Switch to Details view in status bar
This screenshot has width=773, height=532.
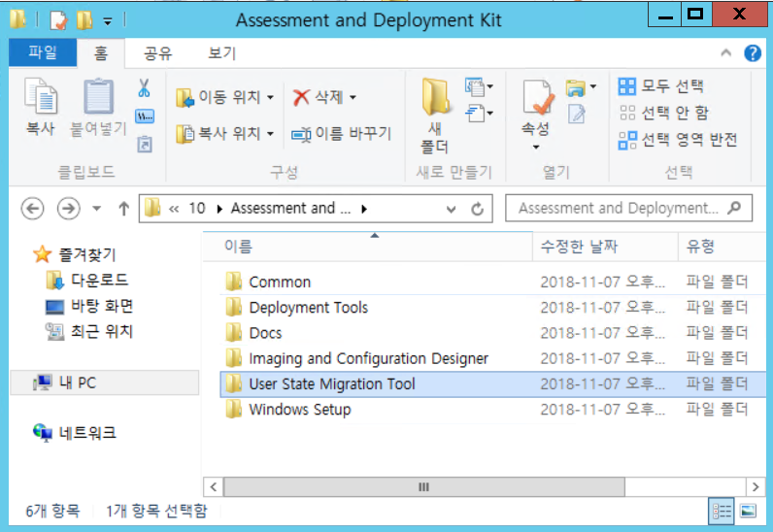(x=722, y=512)
